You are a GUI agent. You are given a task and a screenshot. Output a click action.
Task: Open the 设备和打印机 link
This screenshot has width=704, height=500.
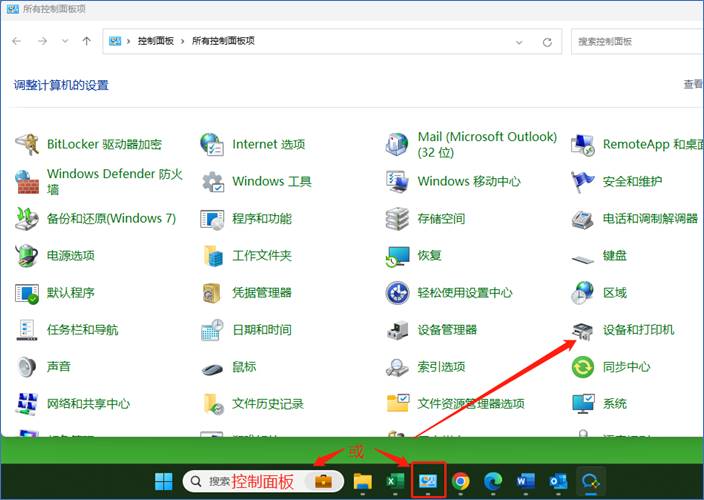[x=638, y=330]
